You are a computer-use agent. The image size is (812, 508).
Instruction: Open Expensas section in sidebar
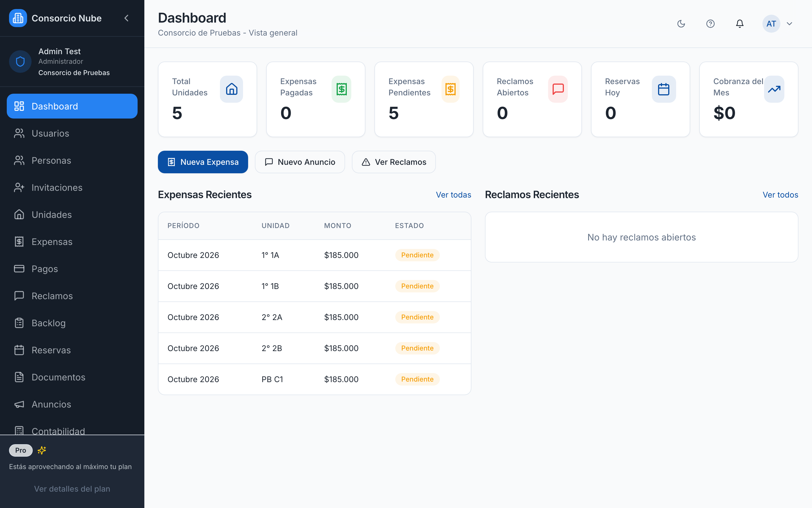(72, 242)
